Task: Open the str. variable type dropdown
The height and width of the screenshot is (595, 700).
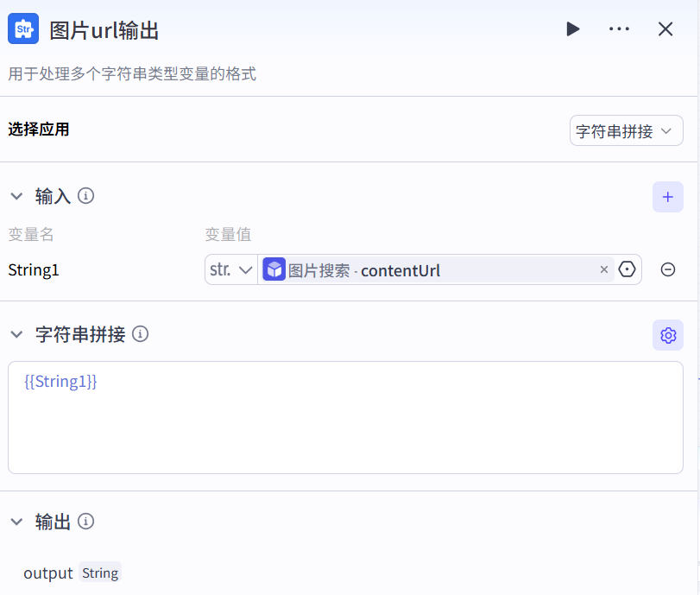Action: [231, 270]
